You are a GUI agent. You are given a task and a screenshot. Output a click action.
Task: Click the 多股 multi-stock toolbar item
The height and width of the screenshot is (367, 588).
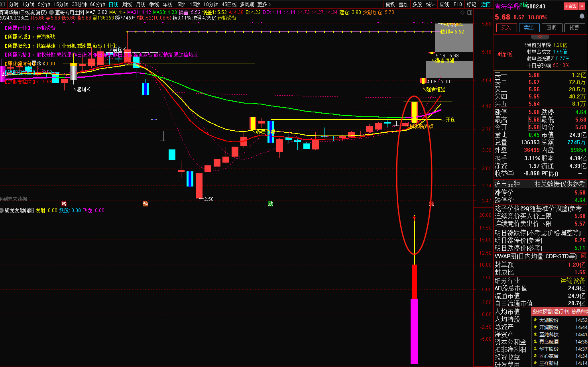(x=417, y=4)
